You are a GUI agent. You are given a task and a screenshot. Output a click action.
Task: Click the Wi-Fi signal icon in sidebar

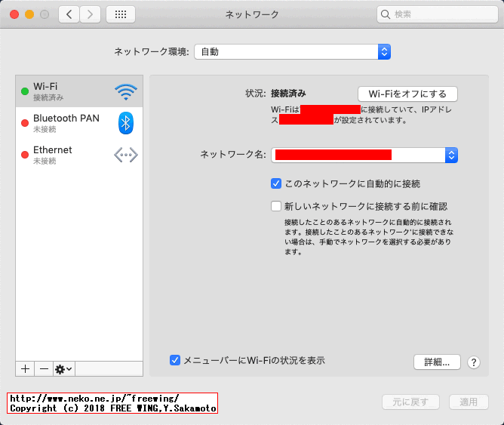[x=126, y=91]
